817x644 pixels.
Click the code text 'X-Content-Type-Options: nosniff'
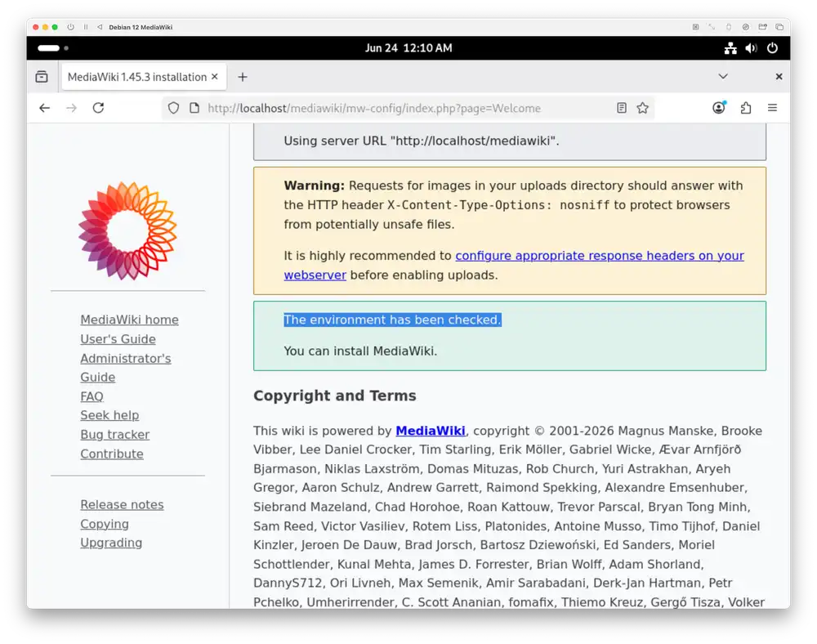[498, 205]
